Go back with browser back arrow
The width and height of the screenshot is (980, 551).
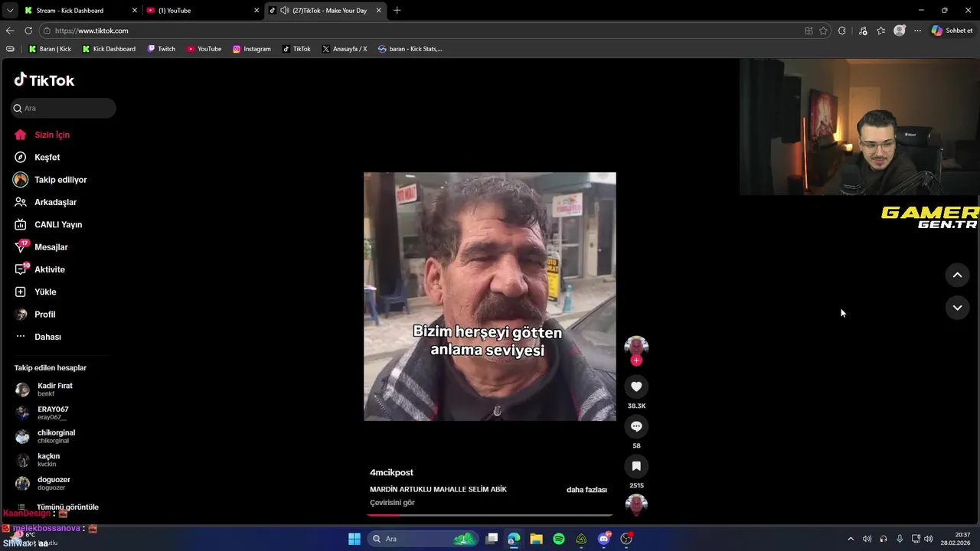[10, 31]
